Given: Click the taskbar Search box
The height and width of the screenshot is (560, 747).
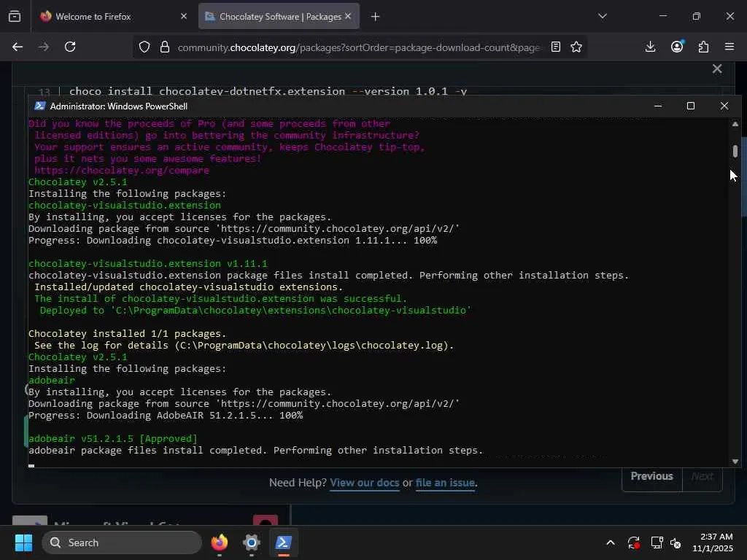Looking at the screenshot, I should coord(122,542).
